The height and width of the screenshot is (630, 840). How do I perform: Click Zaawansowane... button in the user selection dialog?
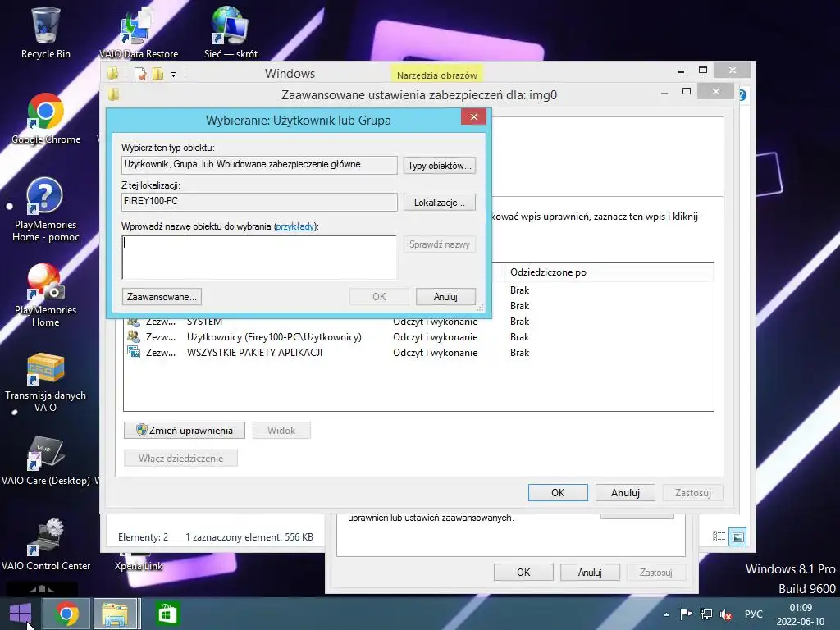coord(162,297)
